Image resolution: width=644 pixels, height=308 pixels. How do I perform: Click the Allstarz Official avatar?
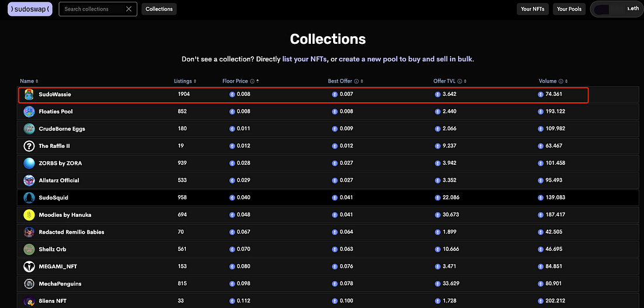pyautogui.click(x=29, y=180)
